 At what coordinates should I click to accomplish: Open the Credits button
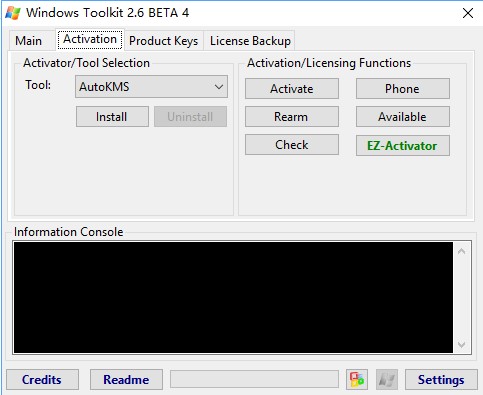click(42, 379)
